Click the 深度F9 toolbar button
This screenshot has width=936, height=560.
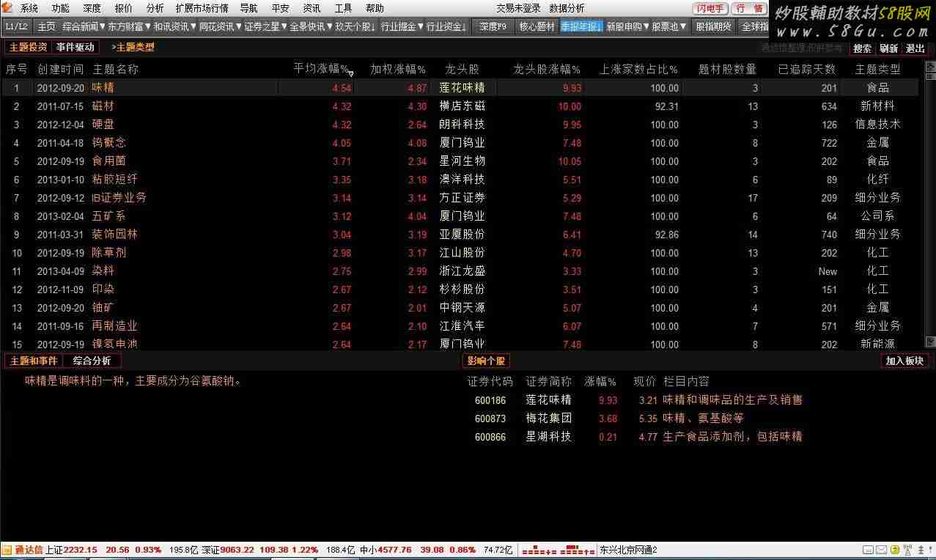click(493, 26)
